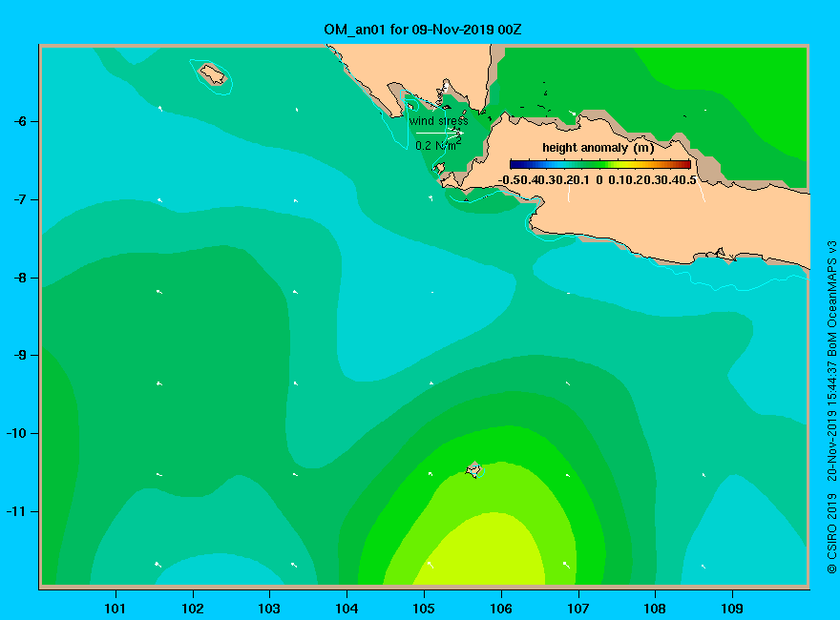Click longitude label 106 on the x-axis

click(501, 609)
